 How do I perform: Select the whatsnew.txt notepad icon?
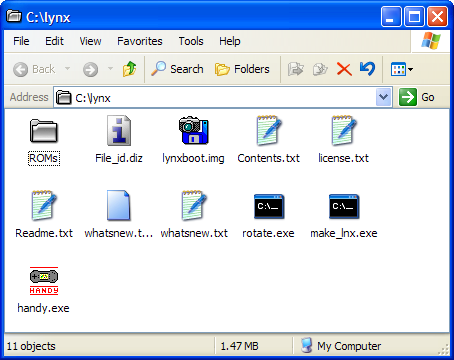[x=194, y=205]
